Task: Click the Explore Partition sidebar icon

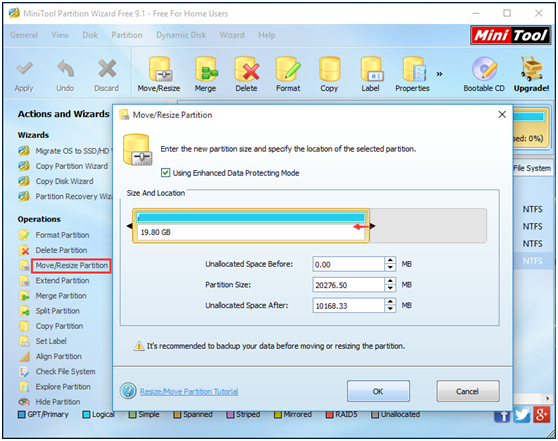Action: click(24, 387)
